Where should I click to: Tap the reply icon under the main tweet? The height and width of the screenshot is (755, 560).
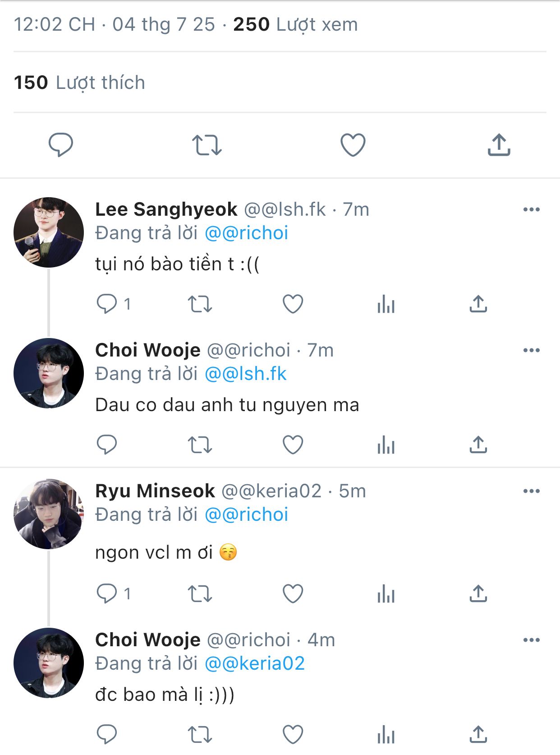tap(61, 145)
